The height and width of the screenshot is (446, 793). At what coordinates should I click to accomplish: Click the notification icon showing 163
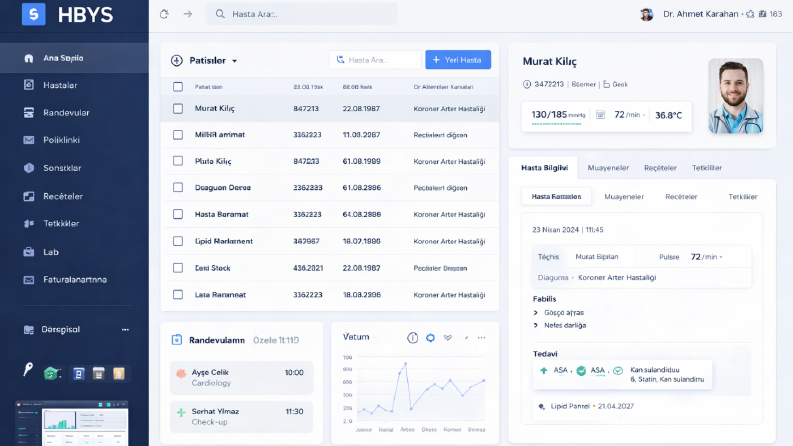(x=762, y=14)
